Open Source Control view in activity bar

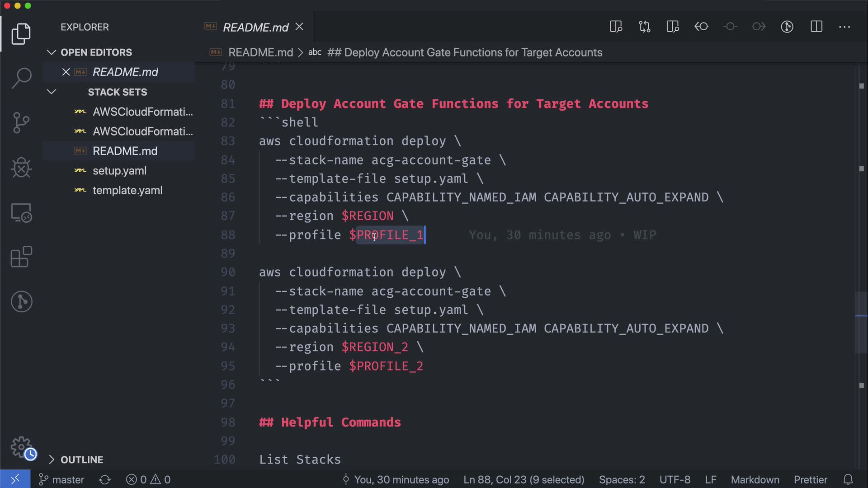(x=21, y=122)
